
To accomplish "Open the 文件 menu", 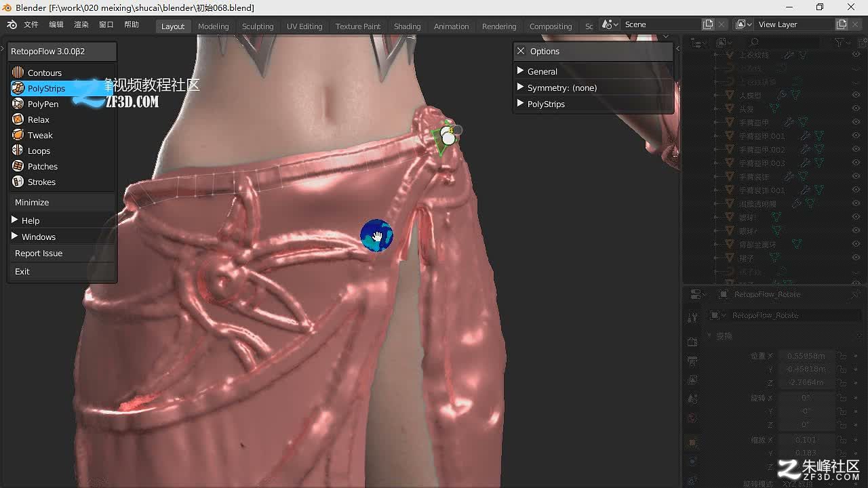I will tap(31, 24).
